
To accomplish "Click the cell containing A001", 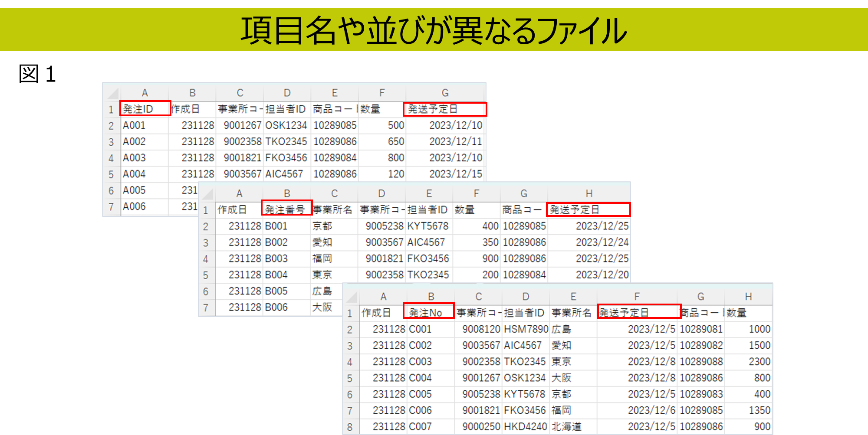I will [x=145, y=125].
